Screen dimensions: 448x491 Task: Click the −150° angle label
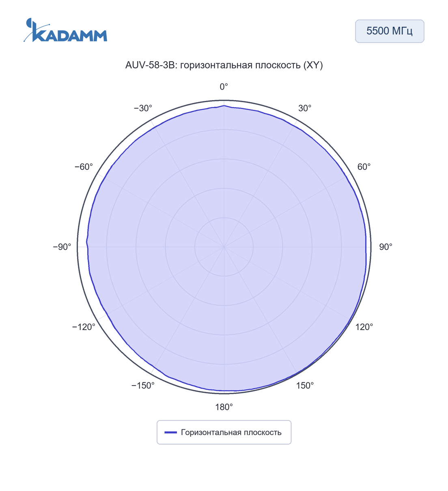143,386
